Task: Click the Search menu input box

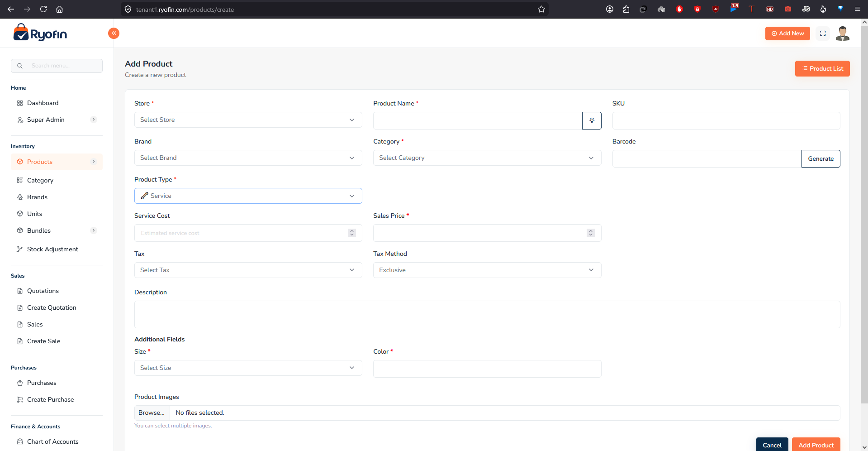Action: 57,66
